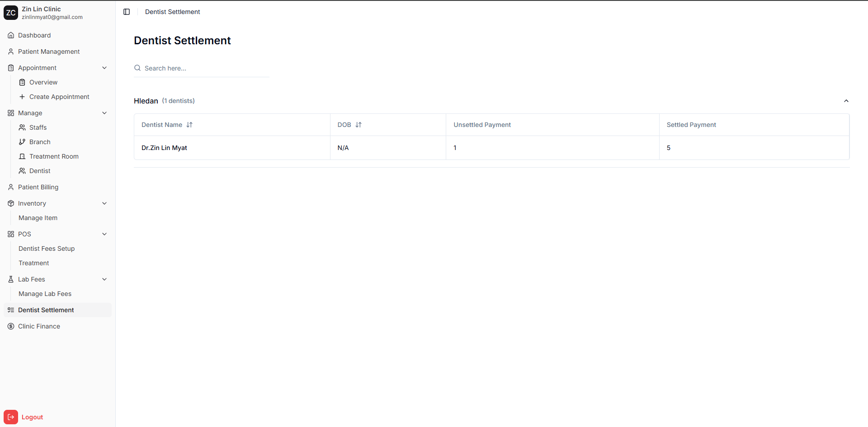Viewport: 868px width, 427px height.
Task: Open Dr.Zin Lin Myat row
Action: click(164, 148)
